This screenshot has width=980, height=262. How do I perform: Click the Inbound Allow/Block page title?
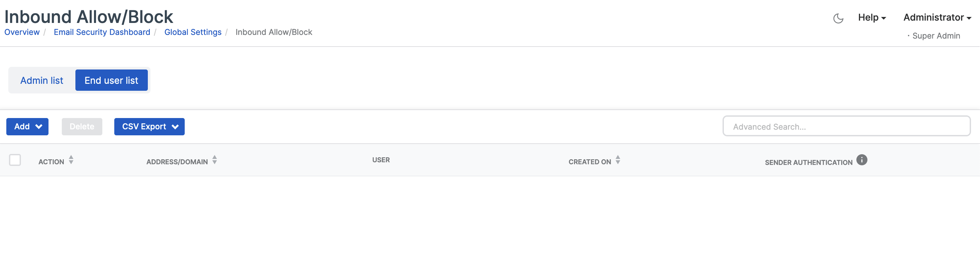coord(89,17)
